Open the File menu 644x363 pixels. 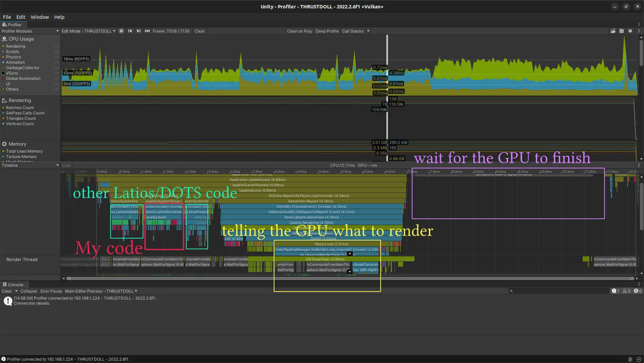[7, 17]
